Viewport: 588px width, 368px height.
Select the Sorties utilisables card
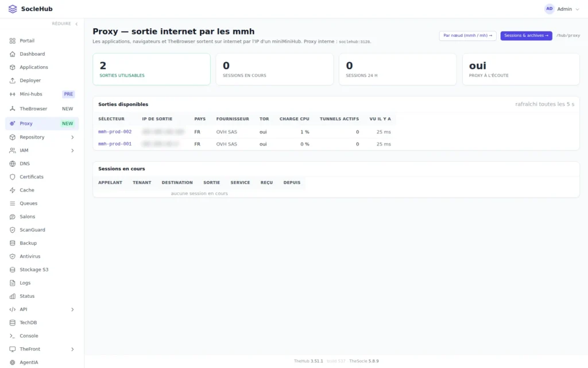[x=152, y=69]
